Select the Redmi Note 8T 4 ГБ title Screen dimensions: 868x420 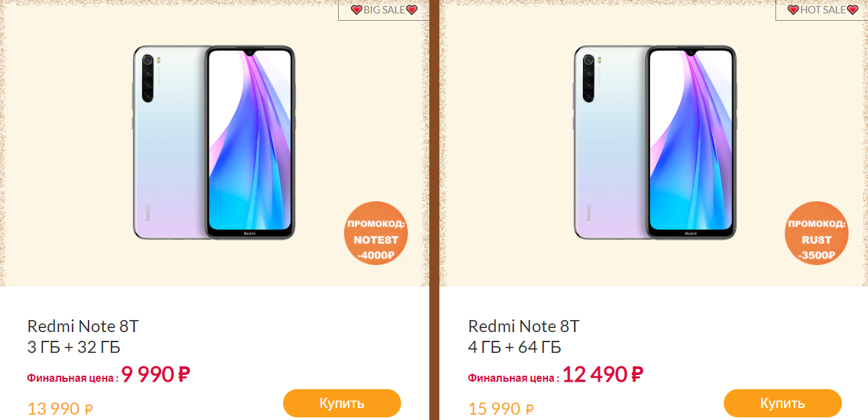[x=524, y=327]
